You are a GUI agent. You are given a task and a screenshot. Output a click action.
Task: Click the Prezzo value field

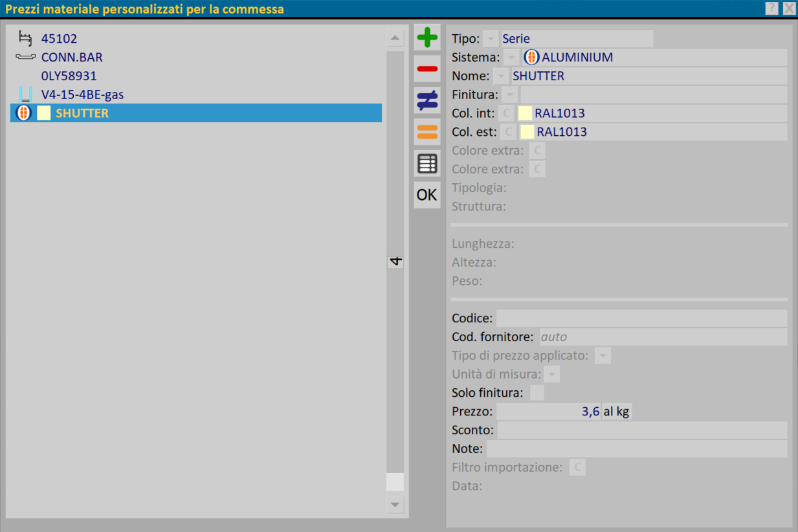tap(548, 412)
